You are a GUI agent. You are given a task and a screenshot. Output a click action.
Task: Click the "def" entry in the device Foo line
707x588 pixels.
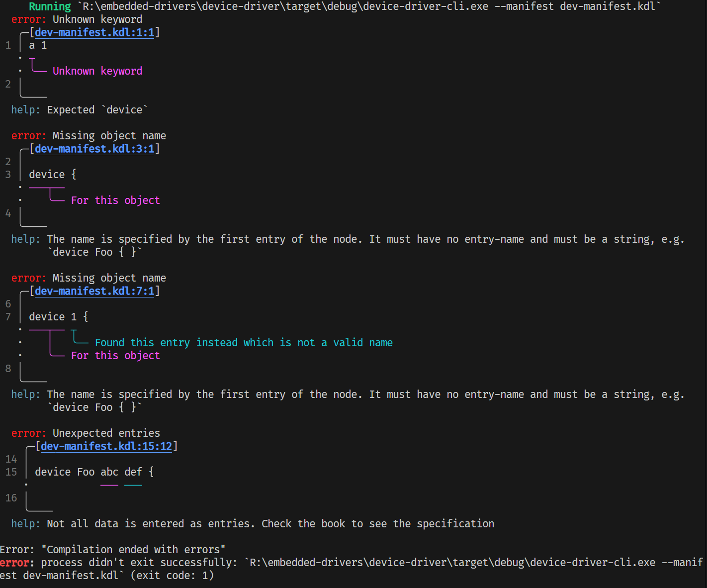pyautogui.click(x=133, y=472)
